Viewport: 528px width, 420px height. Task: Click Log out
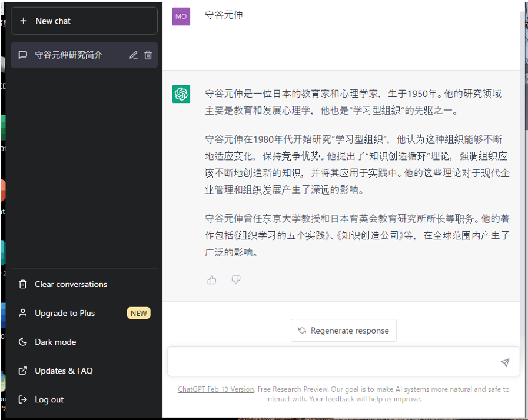(x=84, y=400)
